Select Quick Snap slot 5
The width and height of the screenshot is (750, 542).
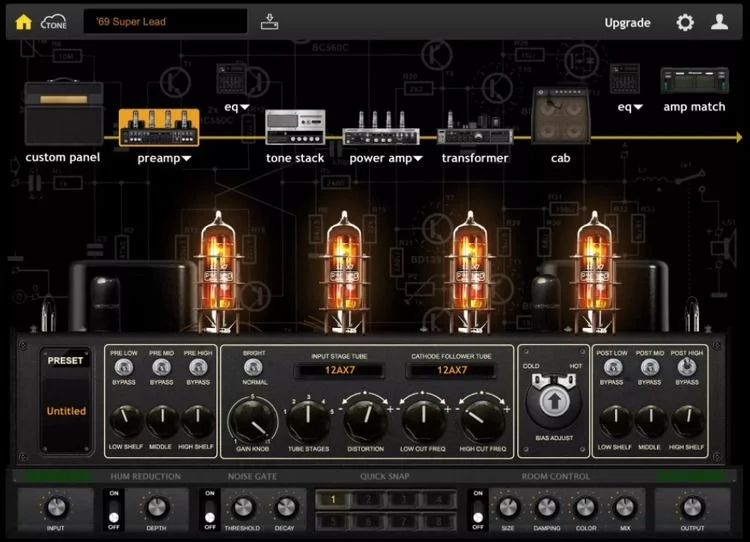tap(333, 521)
